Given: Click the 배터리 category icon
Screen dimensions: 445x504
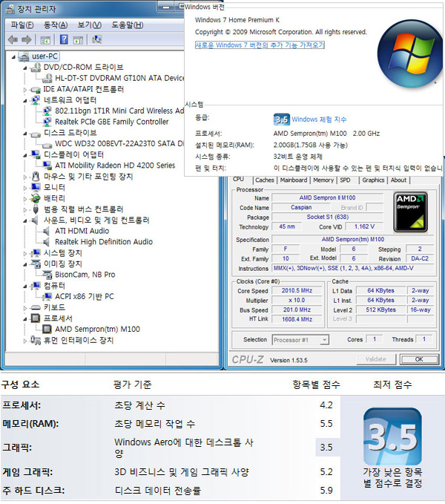Looking at the screenshot, I should (36, 199).
